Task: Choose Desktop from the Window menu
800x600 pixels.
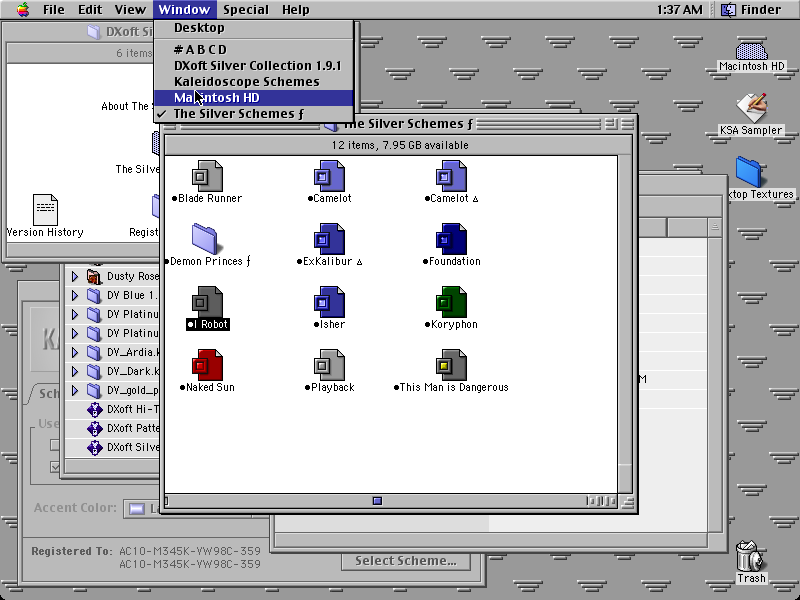Action: click(x=254, y=28)
